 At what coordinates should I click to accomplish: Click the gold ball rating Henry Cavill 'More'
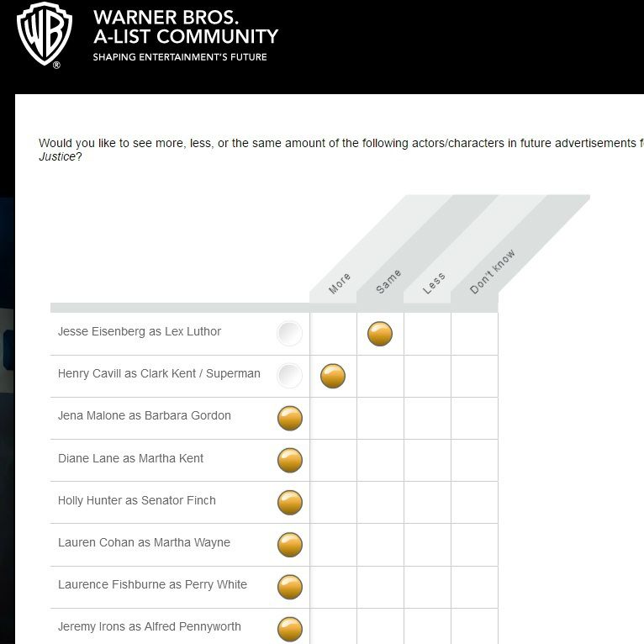pyautogui.click(x=333, y=376)
